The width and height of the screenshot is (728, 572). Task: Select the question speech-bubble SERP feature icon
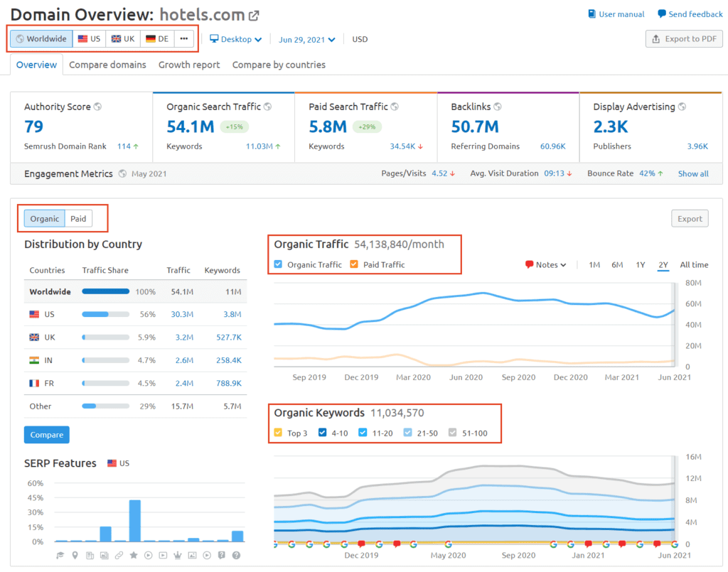coord(222,555)
